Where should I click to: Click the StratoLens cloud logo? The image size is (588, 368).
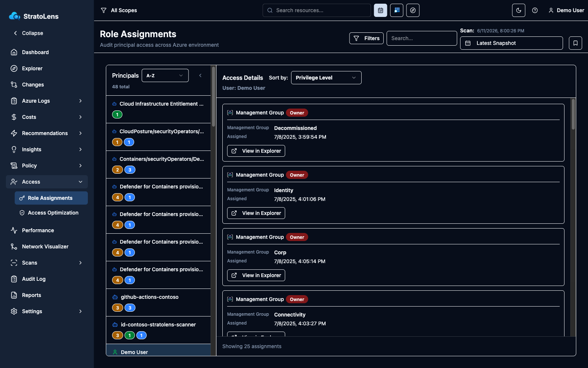tap(14, 16)
